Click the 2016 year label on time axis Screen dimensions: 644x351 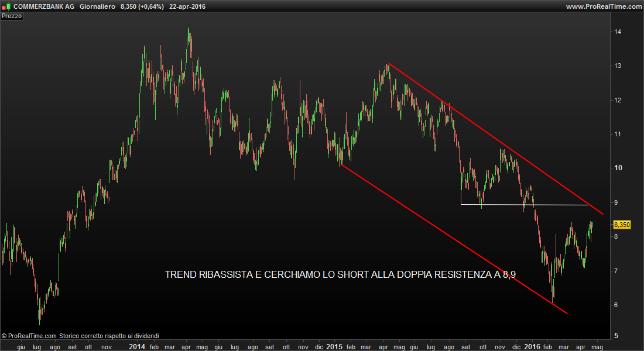532,346
